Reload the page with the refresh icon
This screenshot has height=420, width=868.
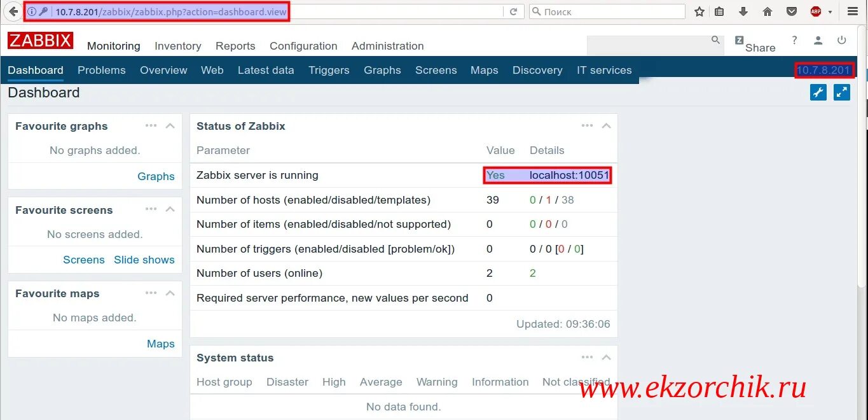pos(513,11)
